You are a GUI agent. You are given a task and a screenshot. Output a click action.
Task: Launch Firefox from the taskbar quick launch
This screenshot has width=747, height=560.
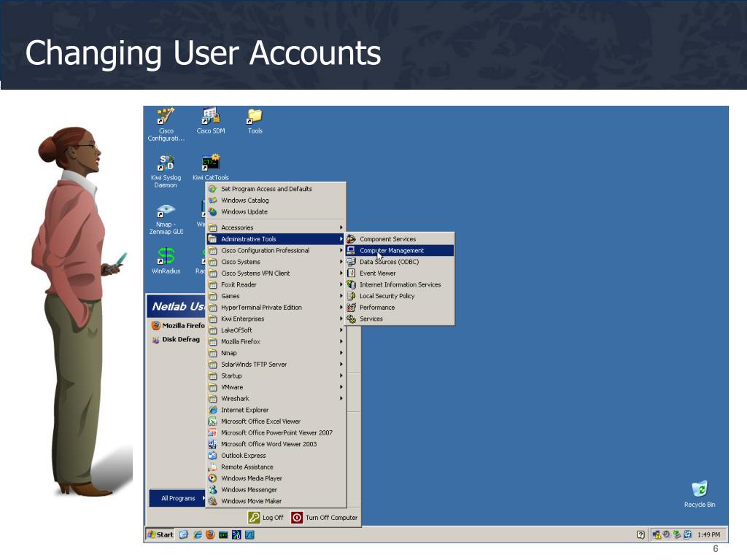pyautogui.click(x=210, y=534)
